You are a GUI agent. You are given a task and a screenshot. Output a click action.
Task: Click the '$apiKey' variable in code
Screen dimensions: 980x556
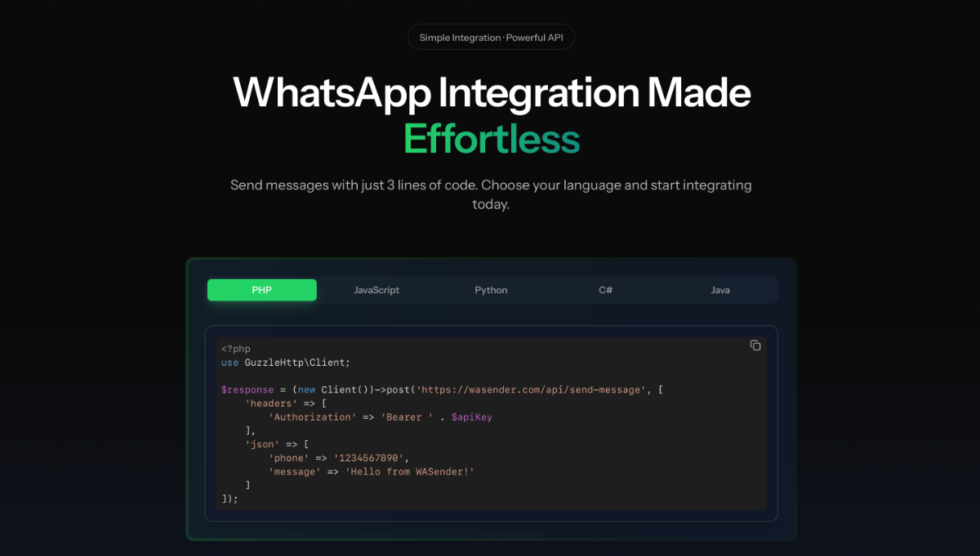click(x=472, y=417)
